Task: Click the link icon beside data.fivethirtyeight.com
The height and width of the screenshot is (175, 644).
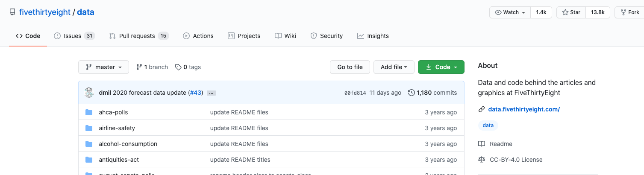Action: coord(482,109)
